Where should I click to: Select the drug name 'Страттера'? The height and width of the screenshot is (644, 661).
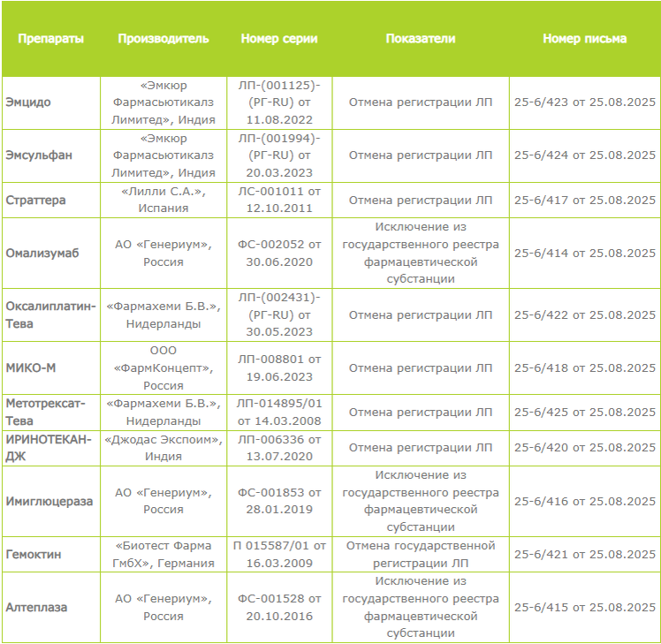pos(36,201)
